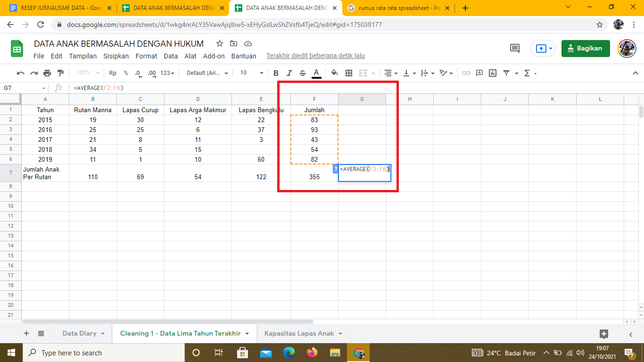Click the Print icon in toolbar

click(x=47, y=73)
